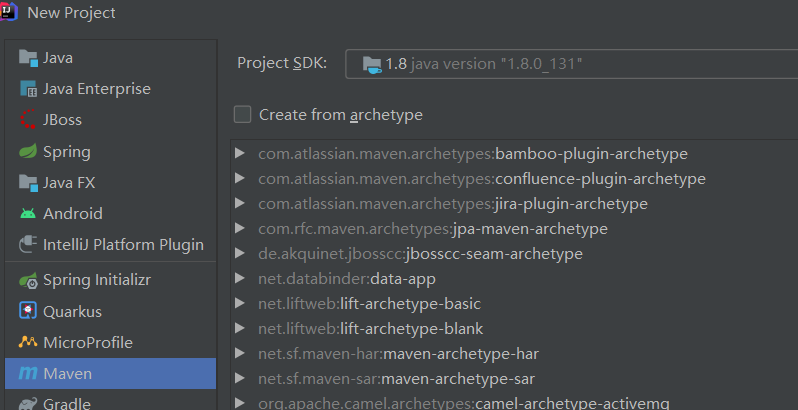The width and height of the screenshot is (798, 410).
Task: Expand camel-archetype-activemq node
Action: (240, 403)
